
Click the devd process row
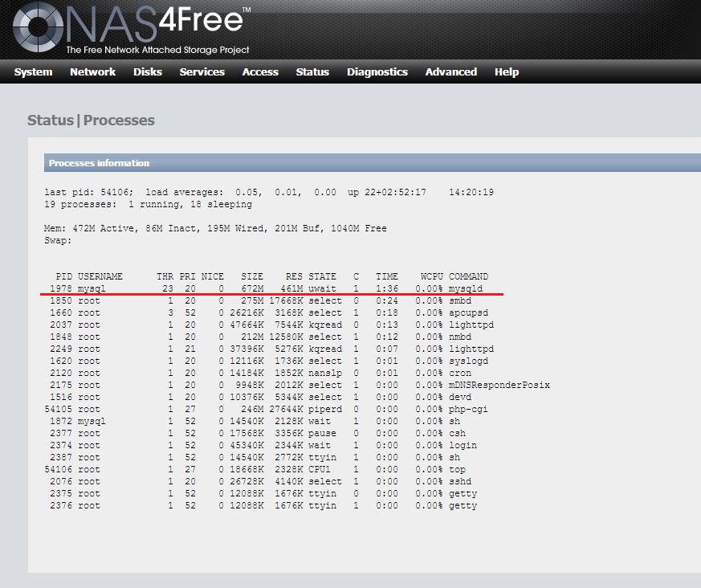[x=260, y=398]
